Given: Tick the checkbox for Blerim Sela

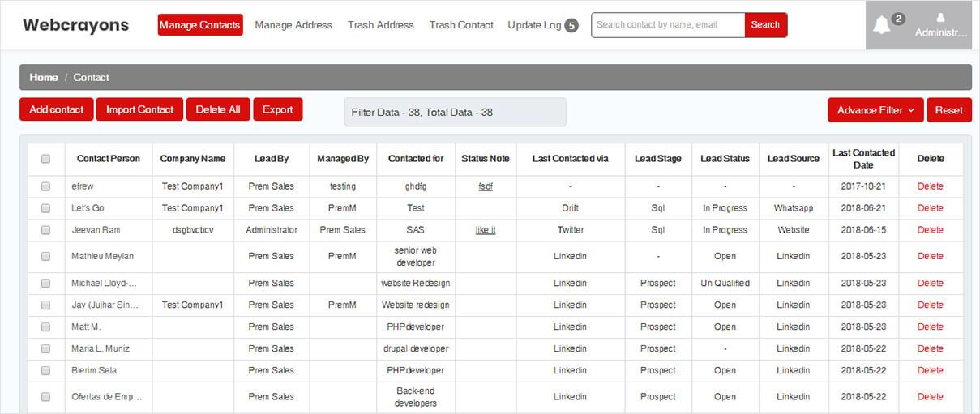Looking at the screenshot, I should (x=45, y=371).
